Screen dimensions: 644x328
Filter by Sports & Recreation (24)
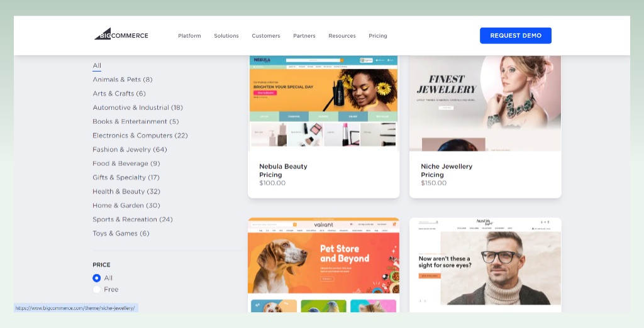[x=133, y=219]
